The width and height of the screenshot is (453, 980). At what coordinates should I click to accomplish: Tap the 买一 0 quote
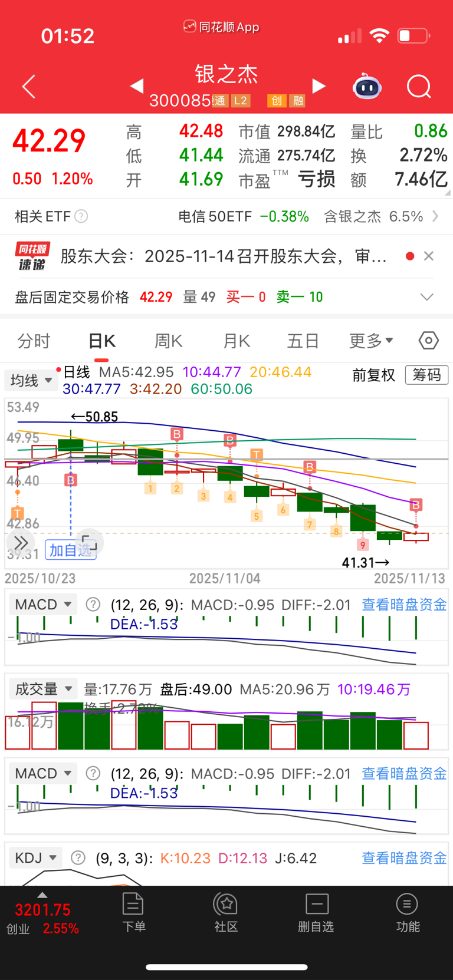click(246, 297)
